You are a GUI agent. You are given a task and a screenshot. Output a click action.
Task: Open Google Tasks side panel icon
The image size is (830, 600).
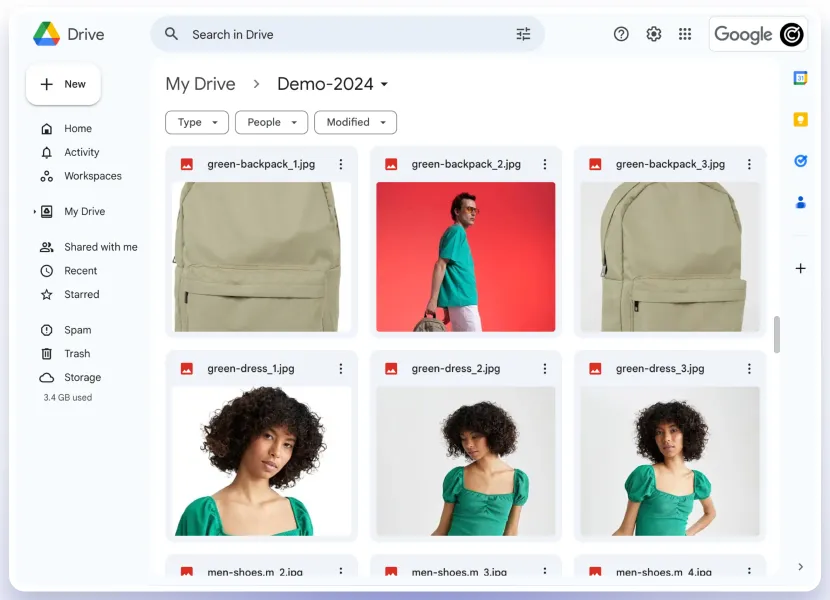pyautogui.click(x=800, y=160)
